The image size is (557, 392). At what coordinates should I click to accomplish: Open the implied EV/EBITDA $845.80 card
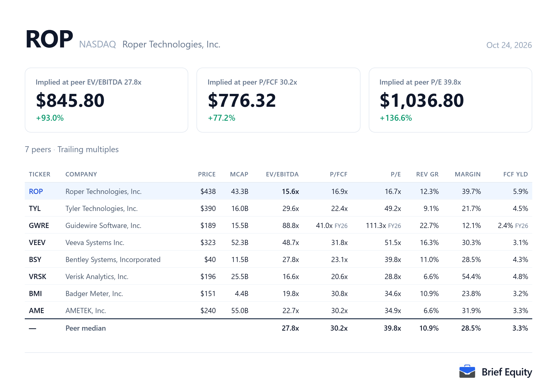tap(107, 100)
